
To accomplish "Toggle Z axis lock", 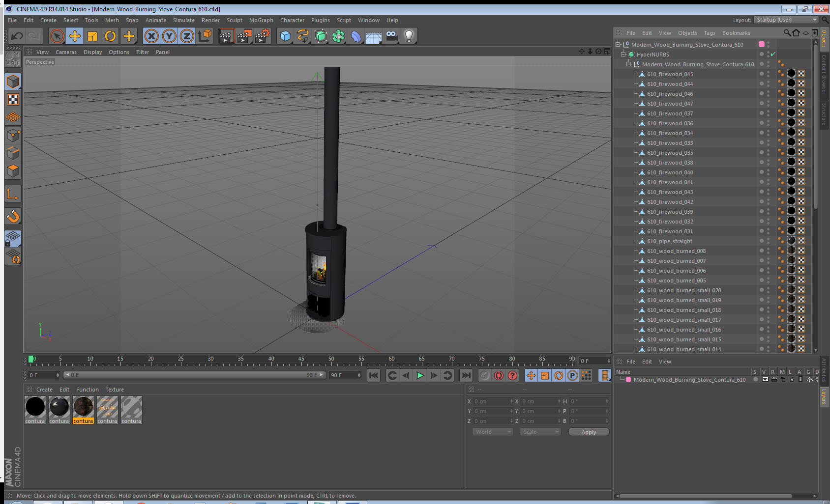I will coord(187,36).
